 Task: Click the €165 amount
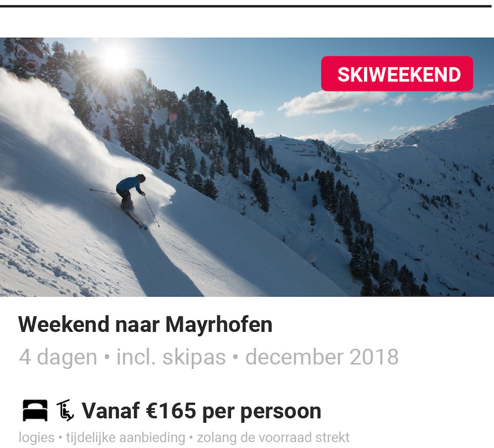point(171,411)
